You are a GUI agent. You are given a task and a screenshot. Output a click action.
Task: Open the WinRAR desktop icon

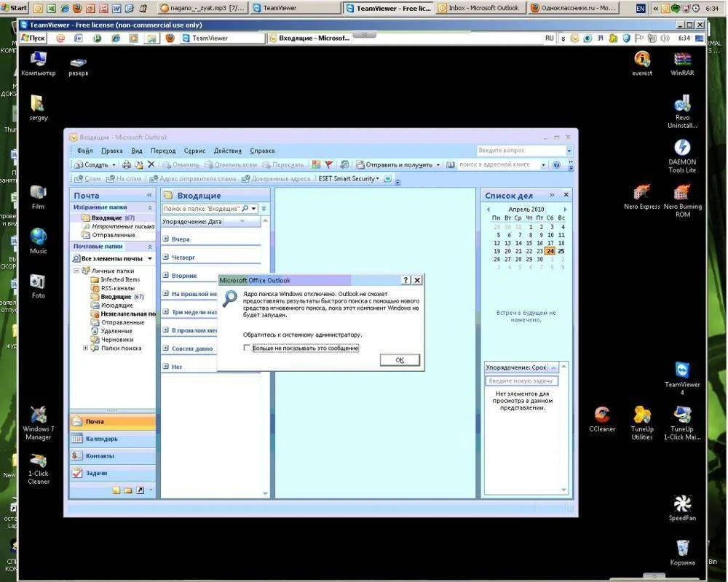pyautogui.click(x=682, y=63)
